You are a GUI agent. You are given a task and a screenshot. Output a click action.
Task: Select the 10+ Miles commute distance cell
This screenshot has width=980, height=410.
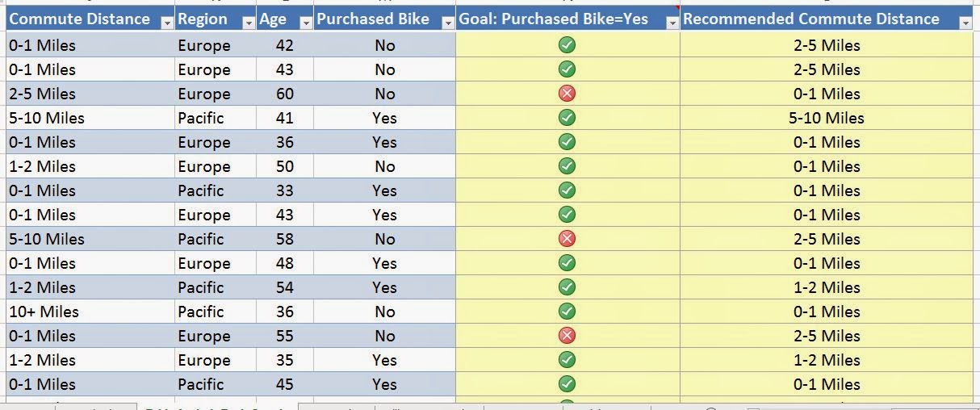[90, 312]
